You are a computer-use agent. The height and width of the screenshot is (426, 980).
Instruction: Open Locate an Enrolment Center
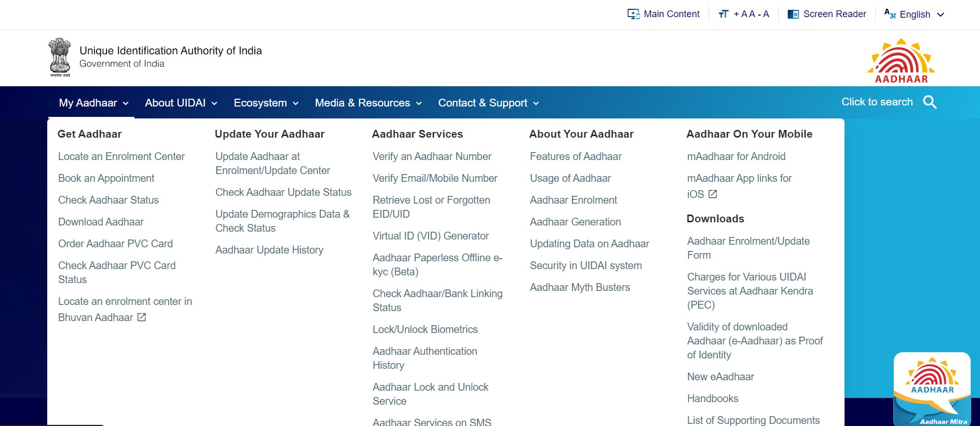[x=121, y=156]
